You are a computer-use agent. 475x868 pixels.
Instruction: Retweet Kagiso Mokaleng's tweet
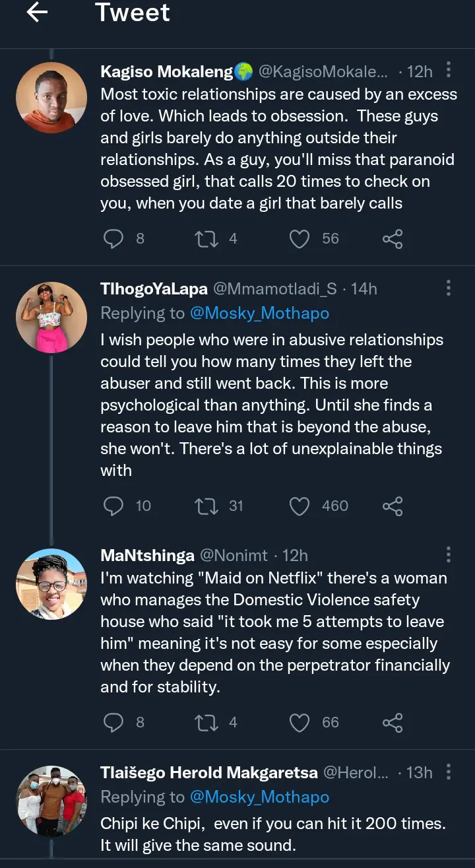point(206,238)
